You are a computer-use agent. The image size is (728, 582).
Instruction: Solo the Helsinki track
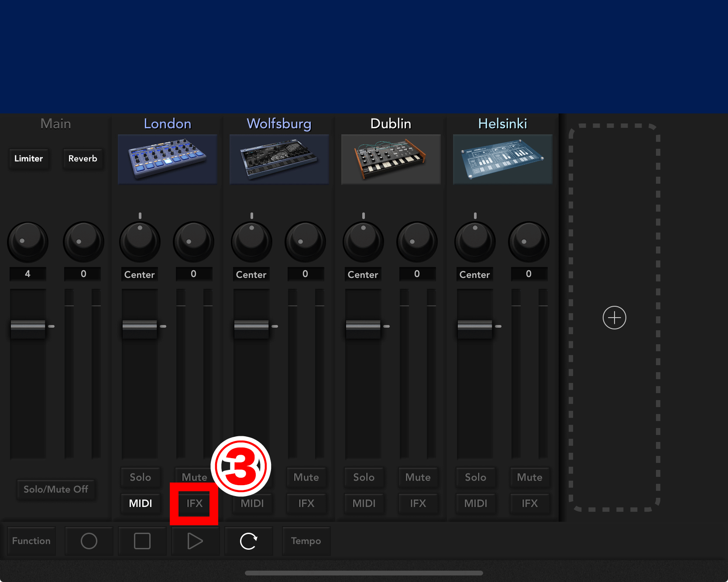click(476, 477)
